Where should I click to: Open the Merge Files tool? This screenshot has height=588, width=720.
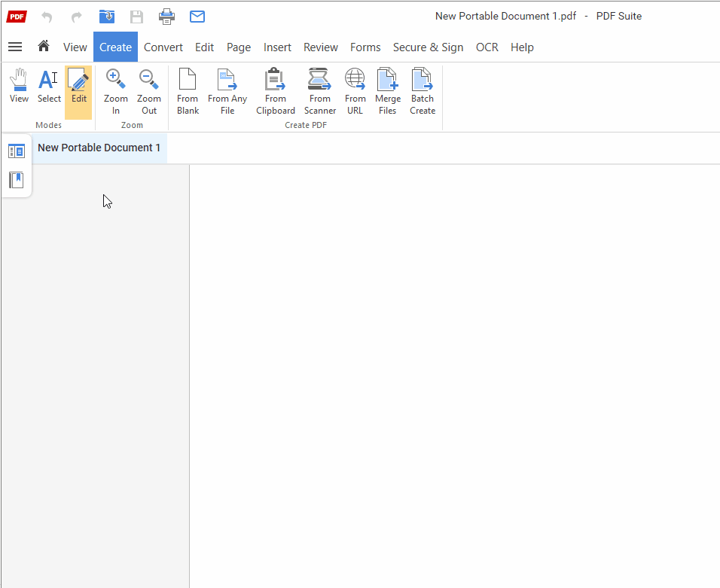click(388, 91)
